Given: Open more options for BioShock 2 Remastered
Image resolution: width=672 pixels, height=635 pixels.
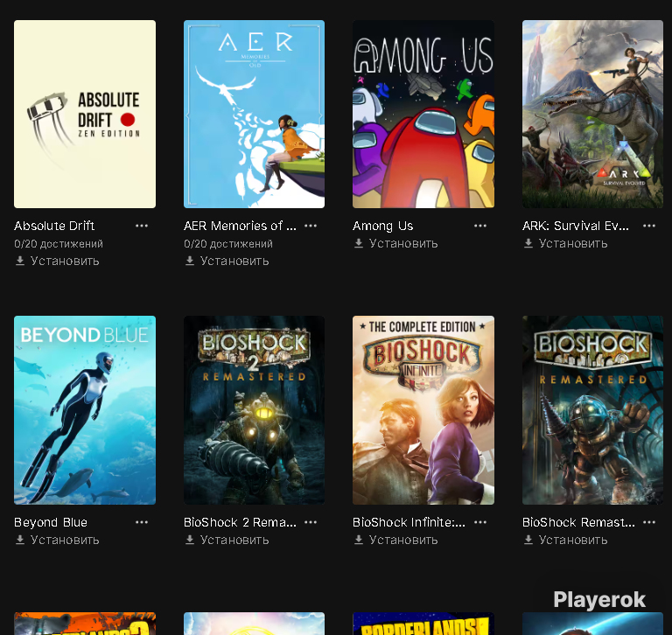Looking at the screenshot, I should [x=311, y=522].
